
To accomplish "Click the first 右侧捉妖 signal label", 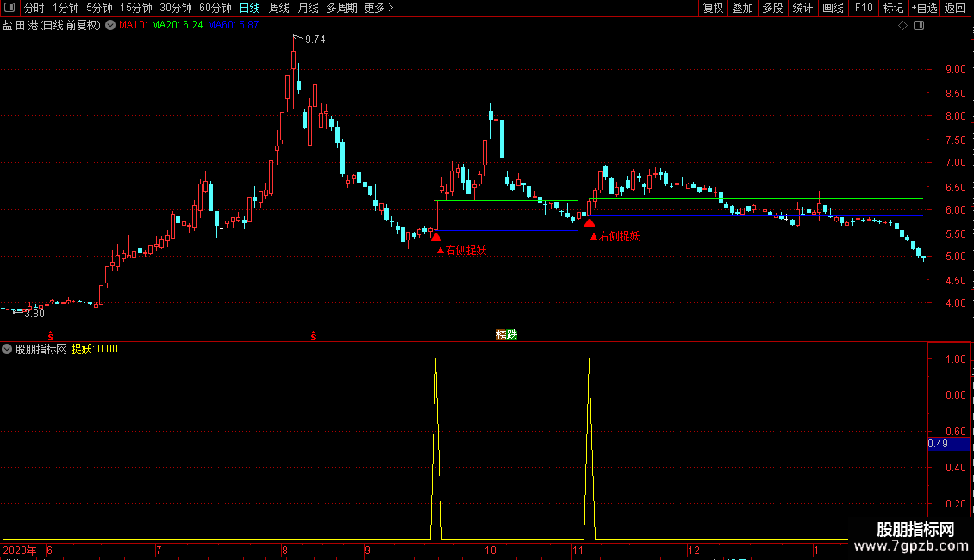I will pyautogui.click(x=461, y=250).
